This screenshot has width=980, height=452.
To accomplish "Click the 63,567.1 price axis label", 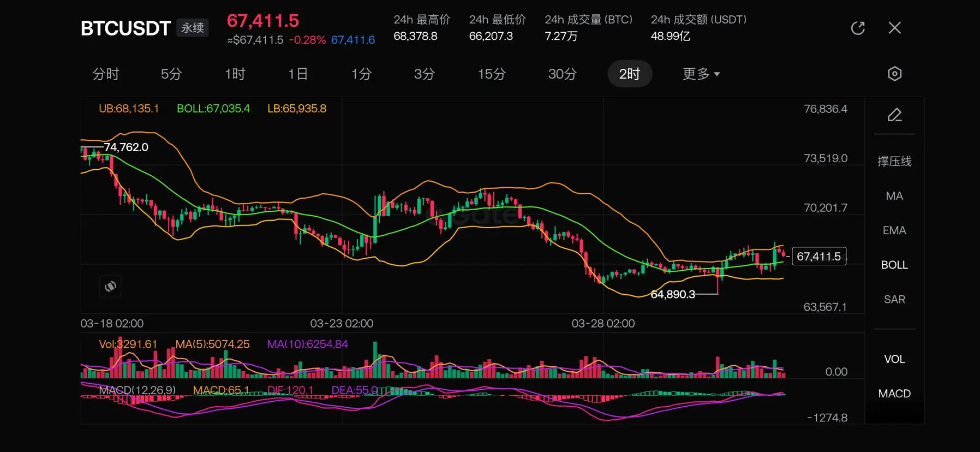I will coord(825,307).
